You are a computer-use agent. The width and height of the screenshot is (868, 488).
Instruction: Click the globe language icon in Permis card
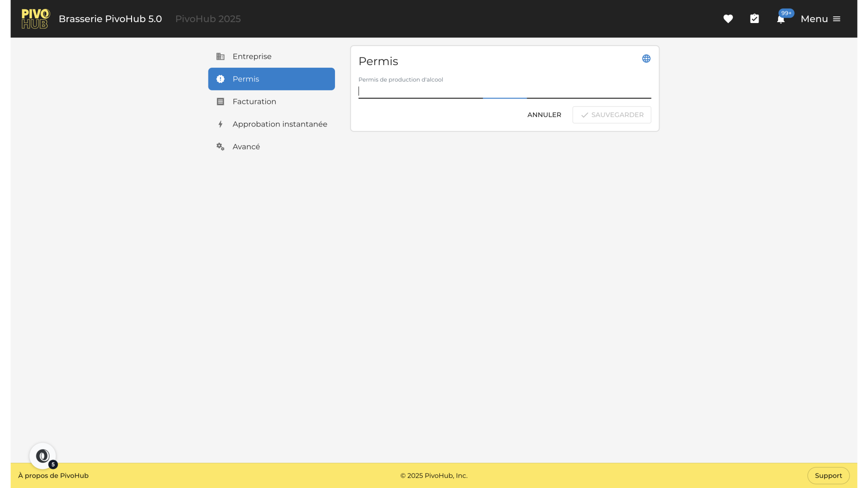pyautogui.click(x=646, y=59)
